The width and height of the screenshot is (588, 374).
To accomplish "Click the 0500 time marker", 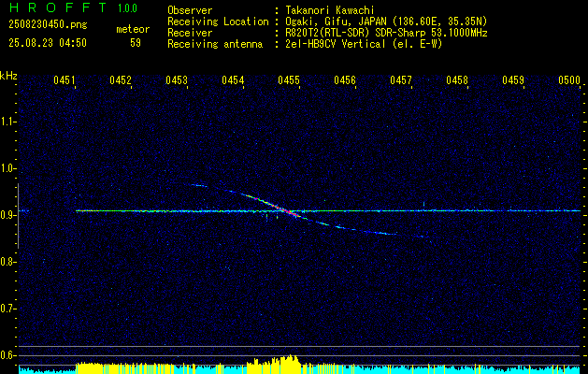I will pos(569,79).
